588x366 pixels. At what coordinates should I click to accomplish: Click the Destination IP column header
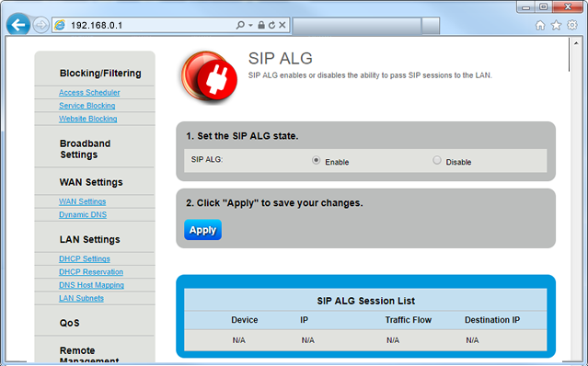click(x=492, y=320)
